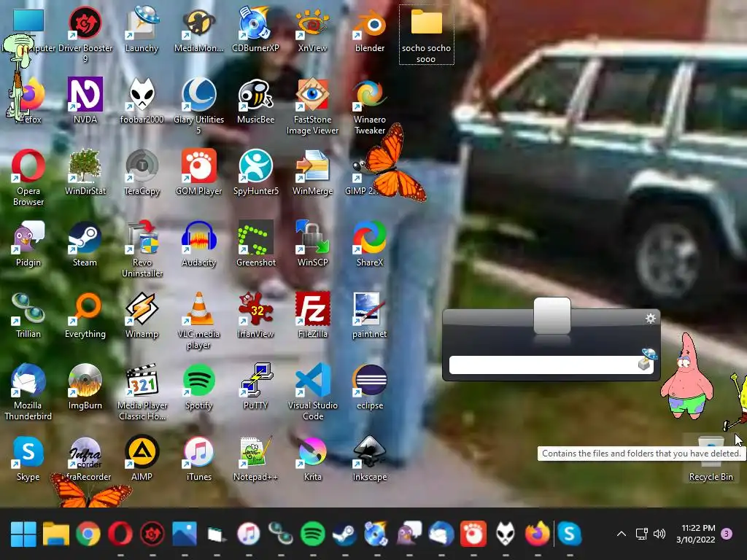
Task: Open the notification badge showing 3
Action: [727, 533]
